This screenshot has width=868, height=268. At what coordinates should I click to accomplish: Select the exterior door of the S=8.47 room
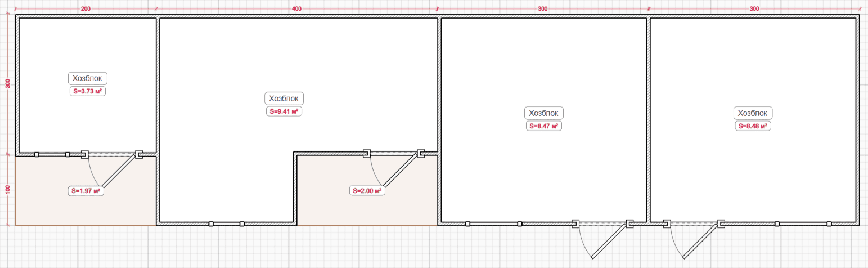(x=610, y=241)
